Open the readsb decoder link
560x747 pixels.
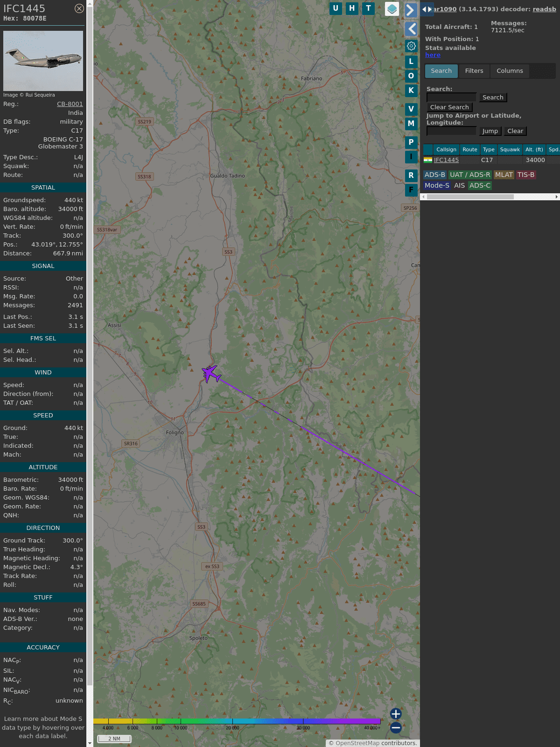(544, 9)
